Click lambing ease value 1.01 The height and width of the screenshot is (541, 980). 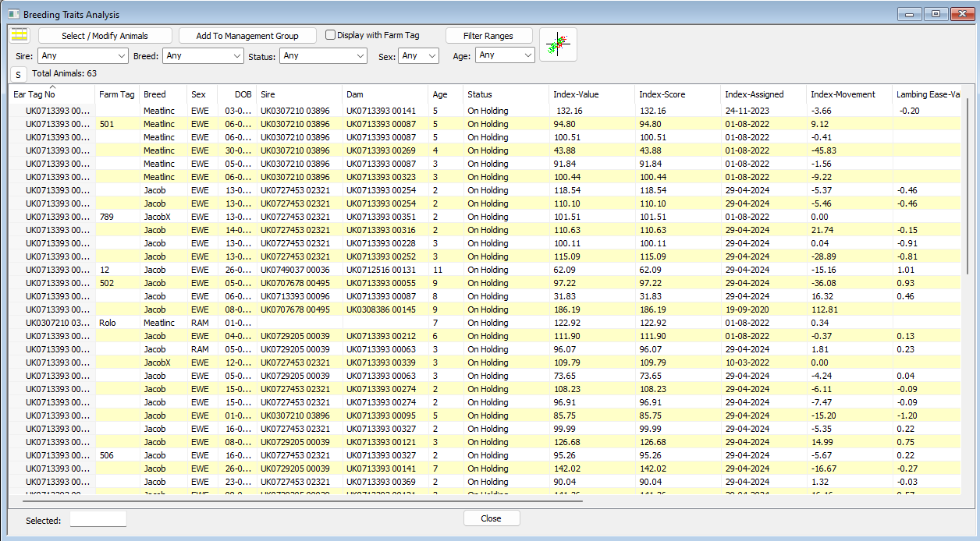[x=926, y=270]
